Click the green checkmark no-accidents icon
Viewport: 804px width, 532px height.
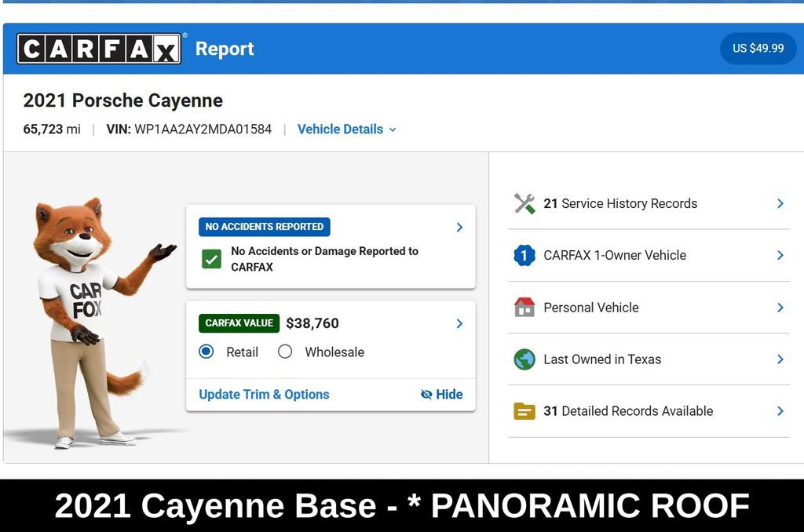click(x=211, y=259)
